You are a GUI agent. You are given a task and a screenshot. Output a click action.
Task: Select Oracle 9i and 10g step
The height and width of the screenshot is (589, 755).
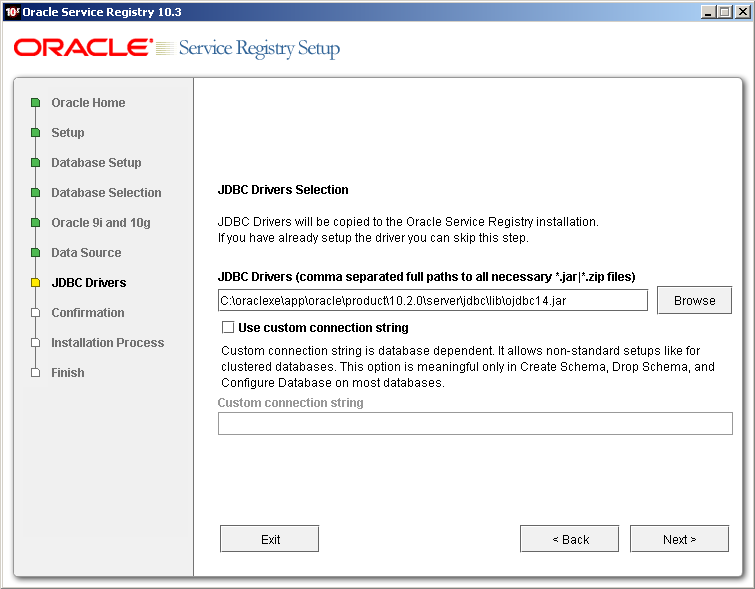coord(101,223)
